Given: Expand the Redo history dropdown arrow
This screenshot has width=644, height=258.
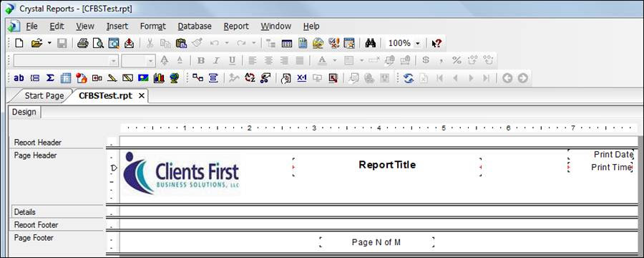Looking at the screenshot, I should pyautogui.click(x=253, y=43).
